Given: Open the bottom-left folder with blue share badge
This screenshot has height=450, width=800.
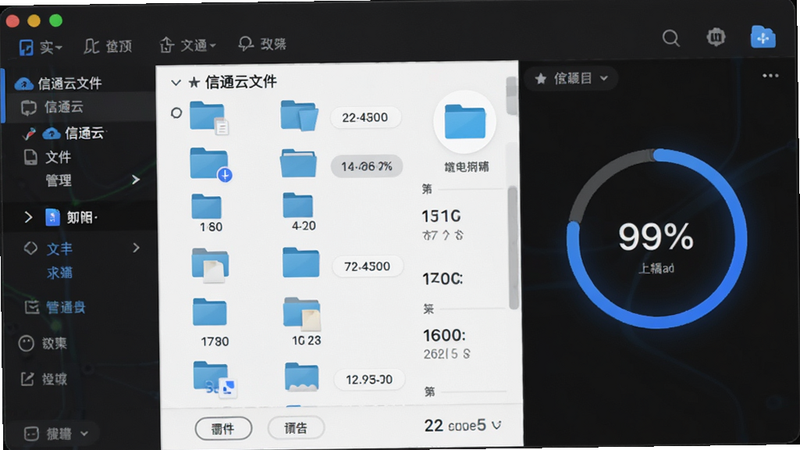Looking at the screenshot, I should tap(214, 380).
